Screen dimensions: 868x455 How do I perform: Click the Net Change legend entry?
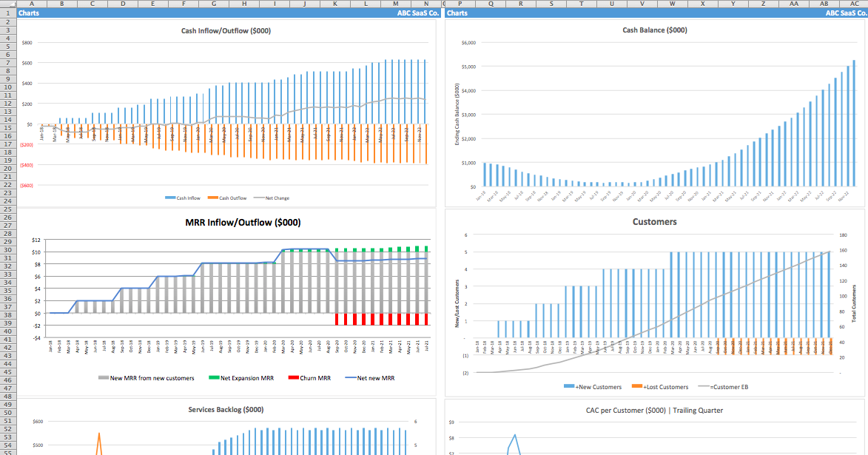coord(272,198)
